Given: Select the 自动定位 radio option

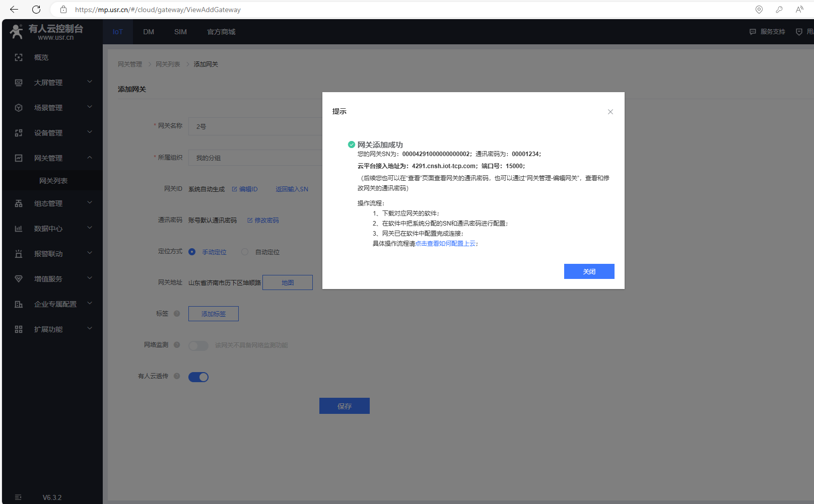Looking at the screenshot, I should (245, 252).
